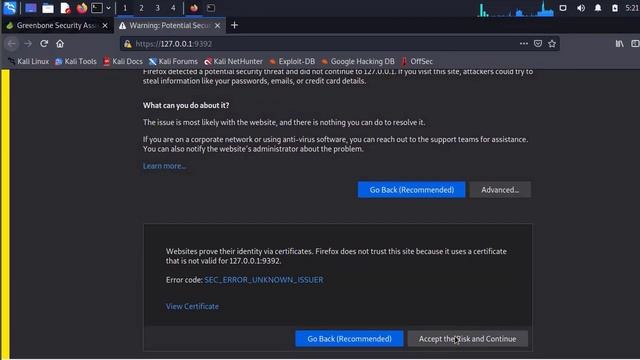This screenshot has height=360, width=640.
Task: Reload the current page
Action: [x=44, y=44]
